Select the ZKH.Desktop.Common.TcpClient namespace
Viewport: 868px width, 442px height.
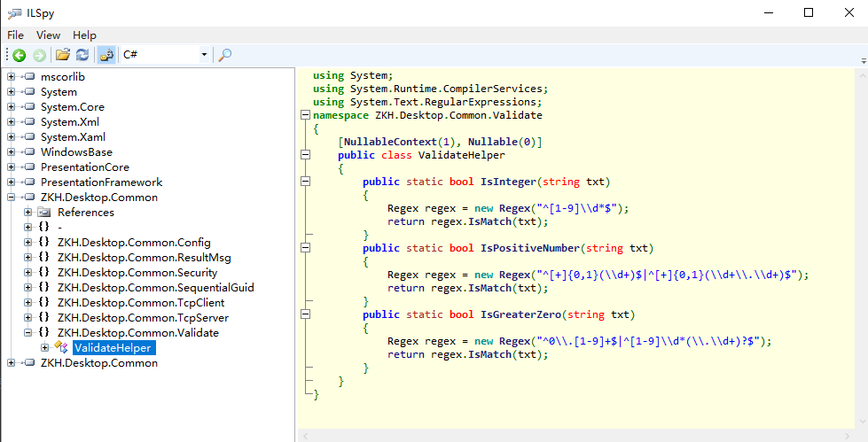click(141, 303)
